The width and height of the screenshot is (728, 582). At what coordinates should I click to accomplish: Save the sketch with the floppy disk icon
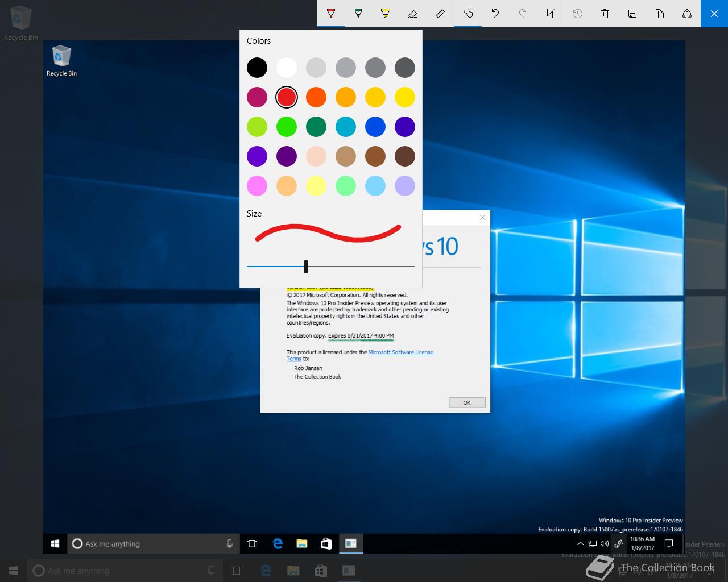[x=632, y=14]
